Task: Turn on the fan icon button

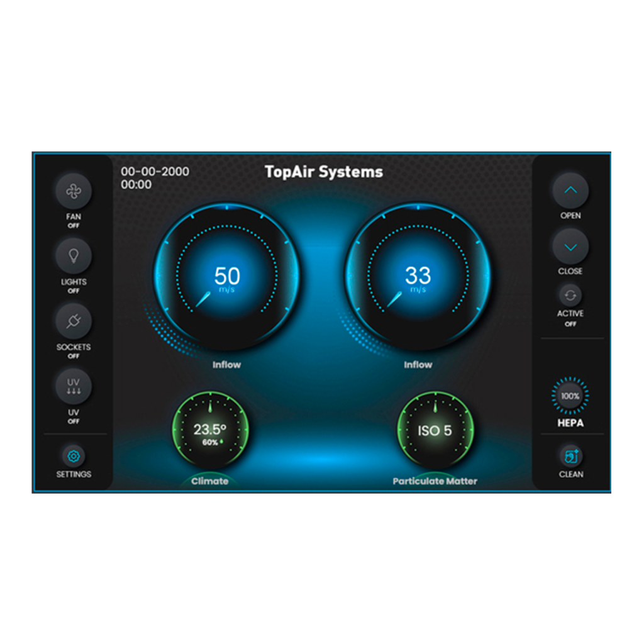Action: pos(74,191)
